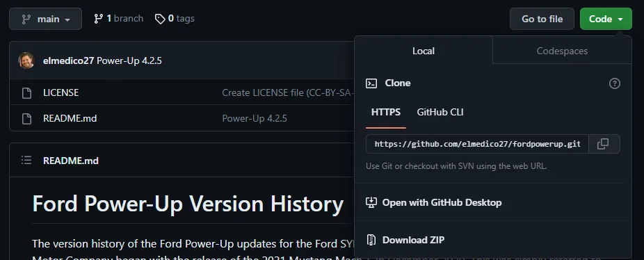The width and height of the screenshot is (644, 260).
Task: Click the Ford Power-Up Version History heading
Action: pyautogui.click(x=188, y=204)
